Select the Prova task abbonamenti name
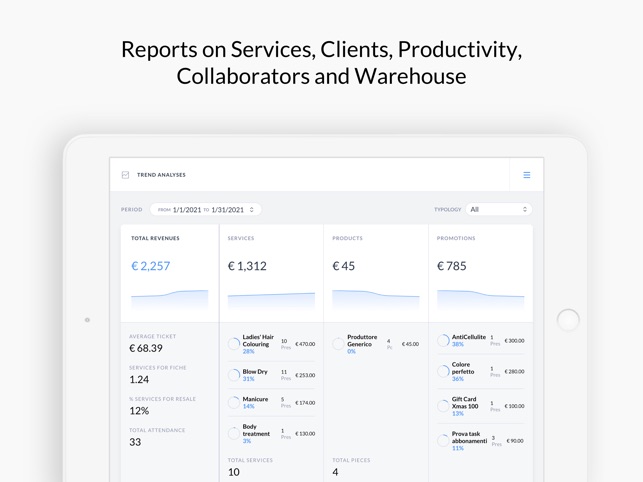 [469, 437]
